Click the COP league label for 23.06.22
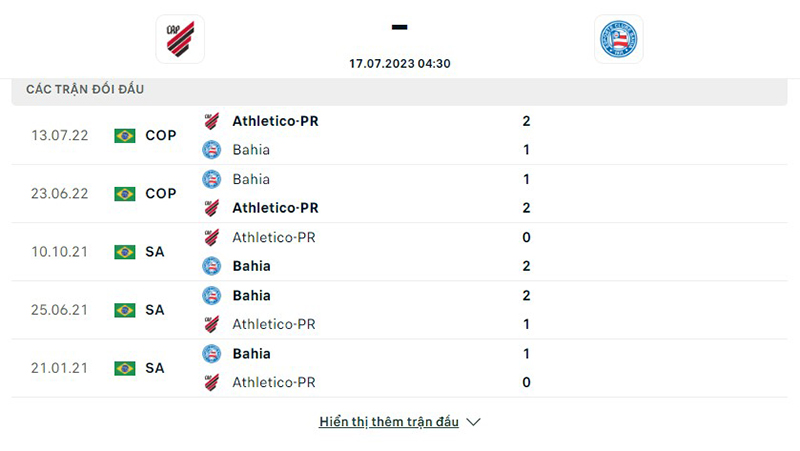The width and height of the screenshot is (800, 451). 160,194
